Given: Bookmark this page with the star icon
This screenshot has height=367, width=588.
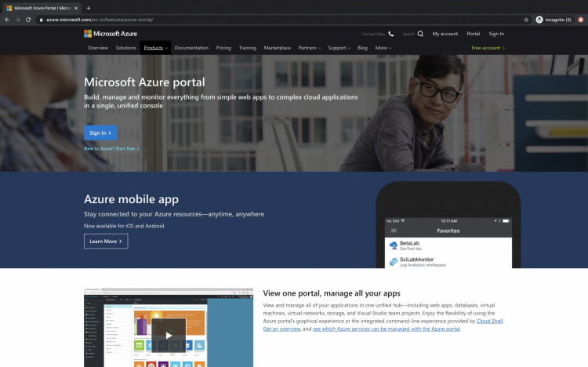Looking at the screenshot, I should pyautogui.click(x=526, y=19).
